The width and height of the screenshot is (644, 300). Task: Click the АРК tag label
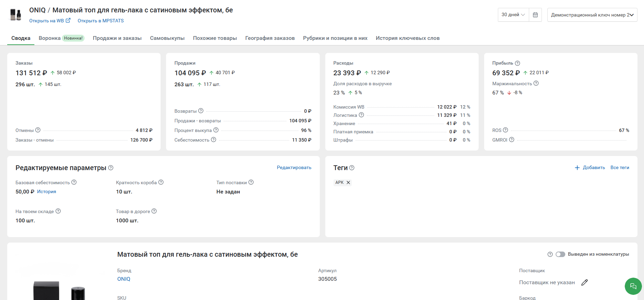[x=339, y=182]
